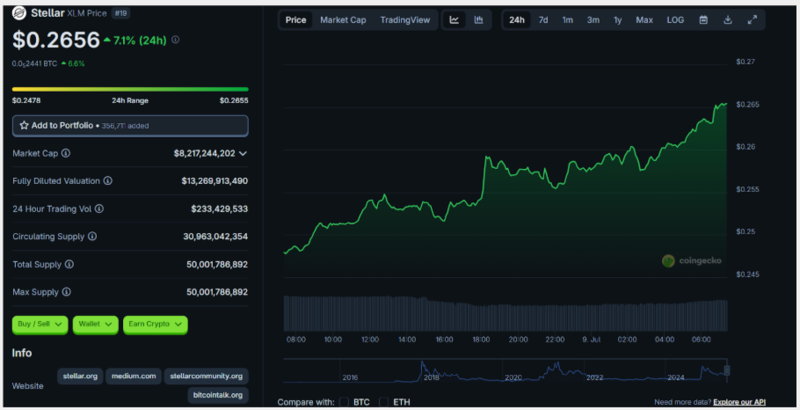Open the Earn Crypto dropdown

coord(156,324)
